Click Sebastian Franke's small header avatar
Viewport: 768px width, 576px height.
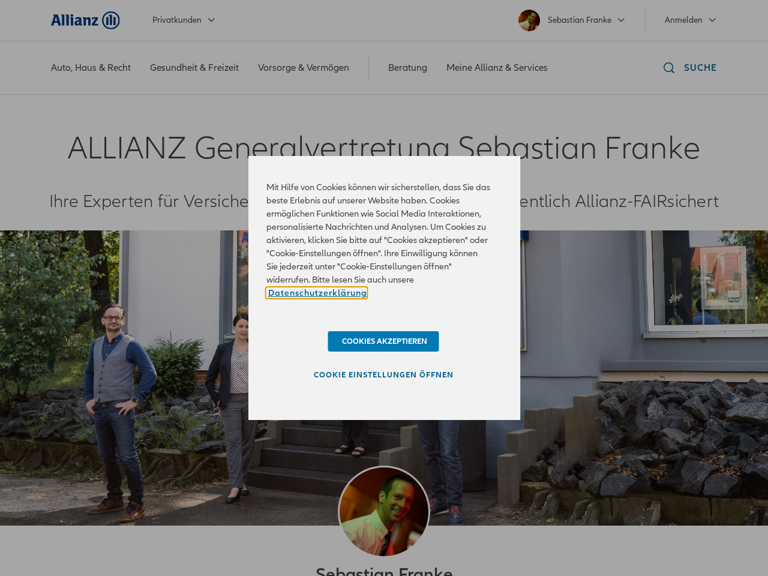pyautogui.click(x=529, y=20)
